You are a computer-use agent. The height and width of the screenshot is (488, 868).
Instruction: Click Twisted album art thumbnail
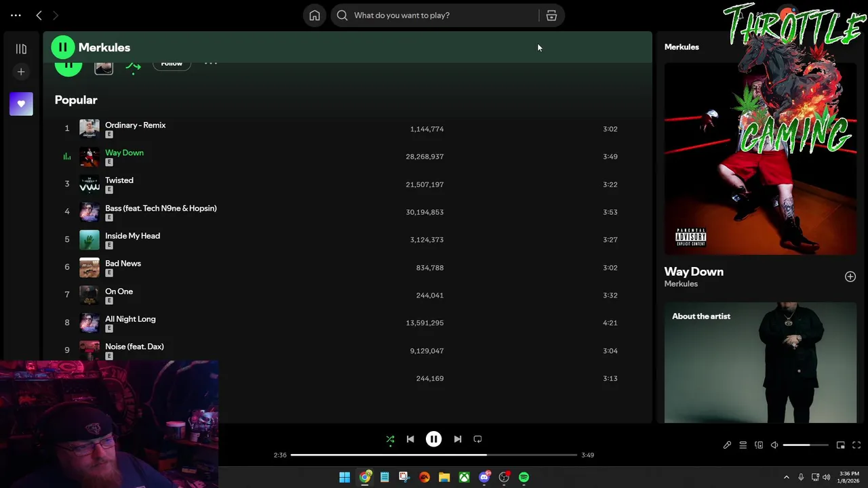point(90,184)
